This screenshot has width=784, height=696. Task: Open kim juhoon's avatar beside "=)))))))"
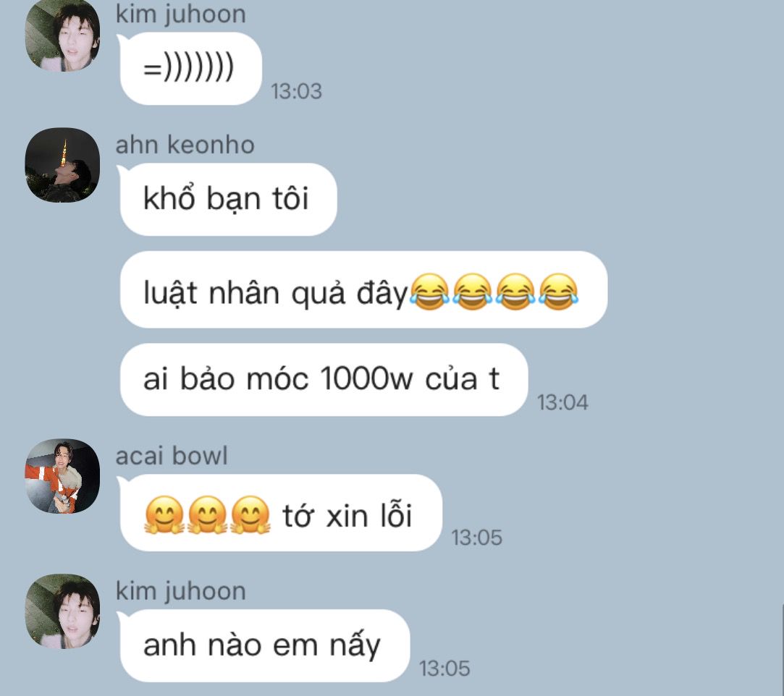pyautogui.click(x=62, y=35)
